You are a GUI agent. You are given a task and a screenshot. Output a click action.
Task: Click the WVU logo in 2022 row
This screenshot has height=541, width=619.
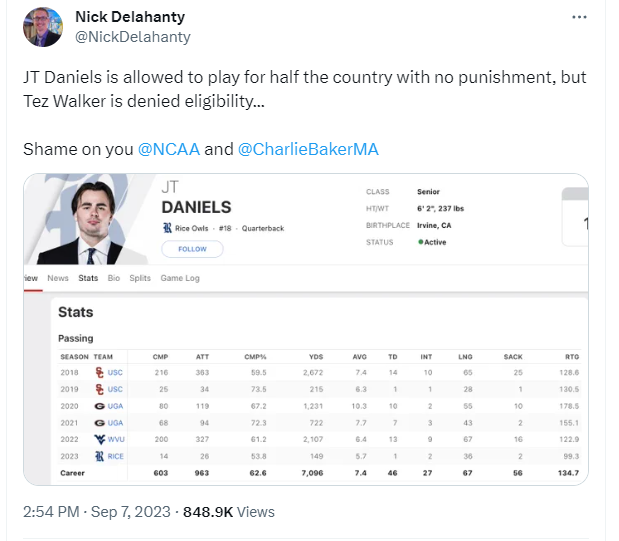[x=98, y=439]
